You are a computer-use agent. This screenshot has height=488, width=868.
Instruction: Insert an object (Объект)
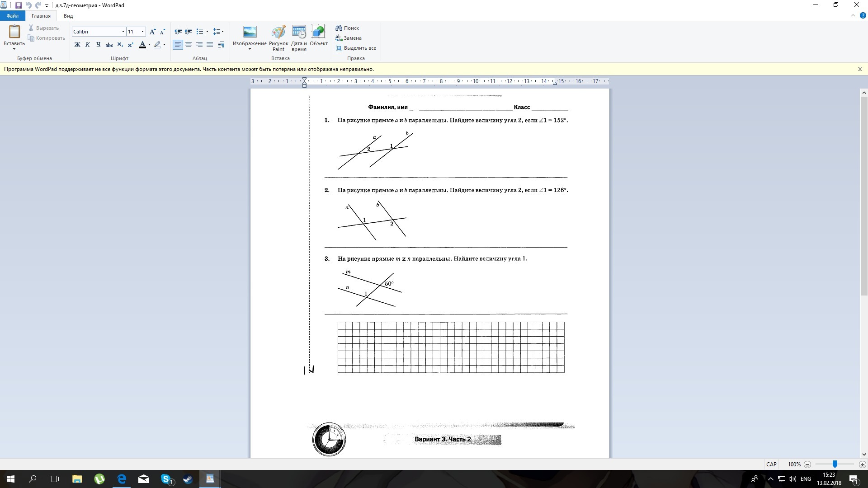click(318, 36)
